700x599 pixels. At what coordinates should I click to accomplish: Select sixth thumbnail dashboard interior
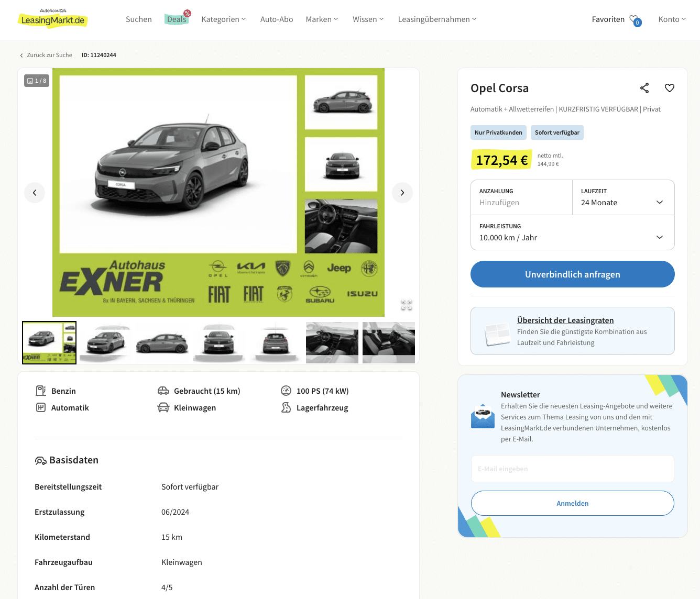[332, 342]
